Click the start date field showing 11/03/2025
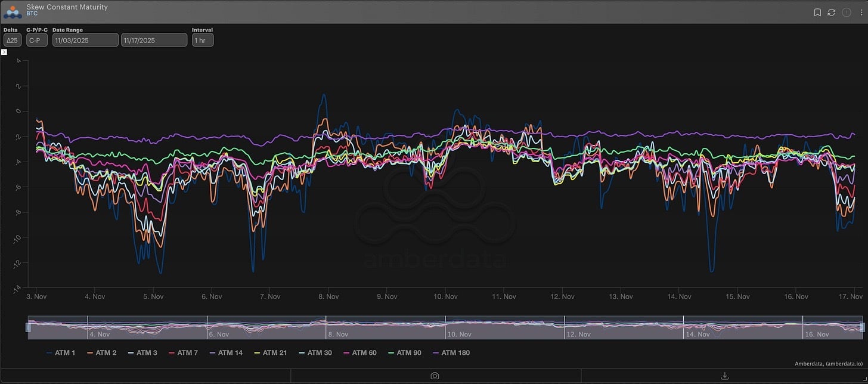The width and height of the screenshot is (868, 384). click(x=85, y=40)
